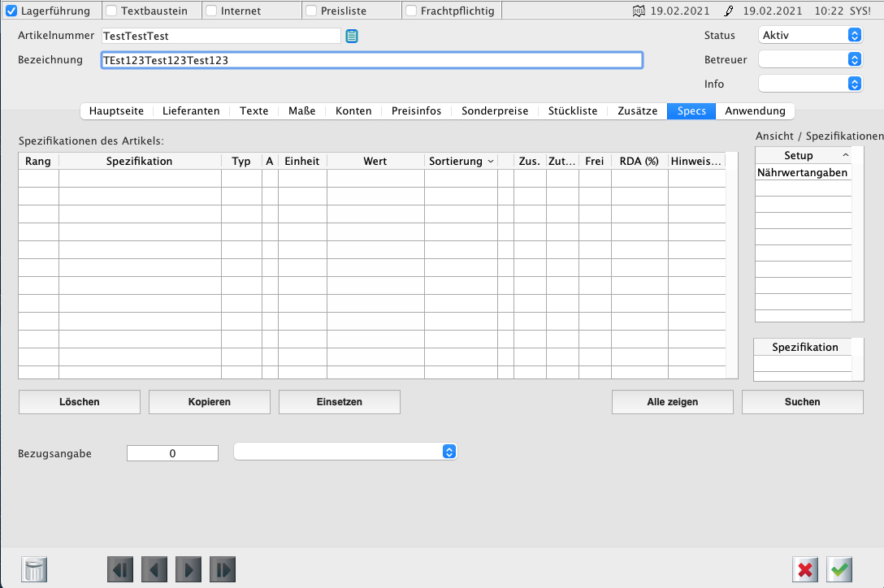The width and height of the screenshot is (884, 588).
Task: Jump to last record navigation arrow
Action: (223, 569)
